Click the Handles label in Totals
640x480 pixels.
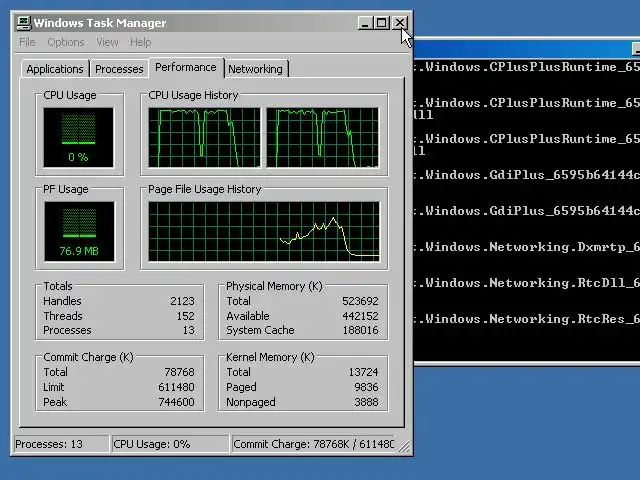[x=62, y=301]
